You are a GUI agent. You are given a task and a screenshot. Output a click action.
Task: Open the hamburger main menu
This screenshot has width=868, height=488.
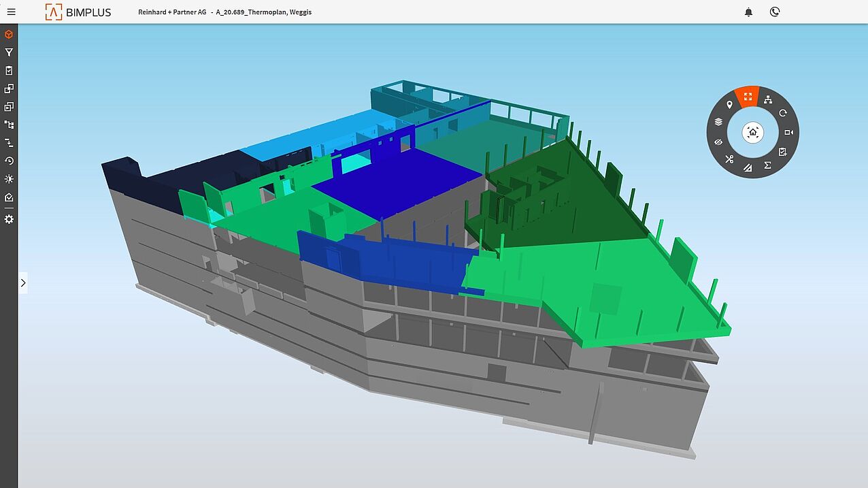(11, 12)
